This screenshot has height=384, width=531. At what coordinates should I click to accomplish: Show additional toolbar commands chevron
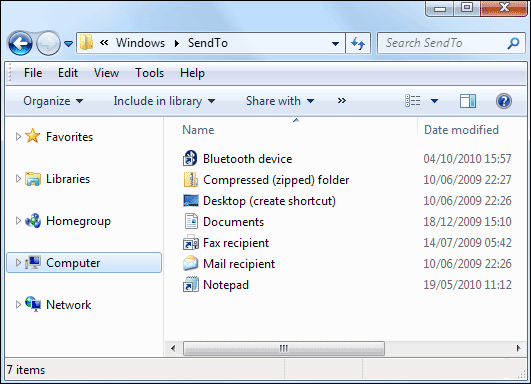click(x=342, y=101)
